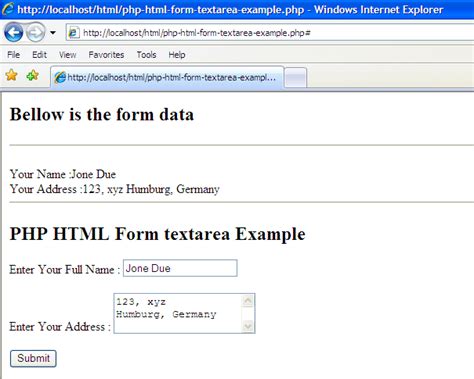Click 'PHP HTML Form textarea Example' heading

(157, 234)
